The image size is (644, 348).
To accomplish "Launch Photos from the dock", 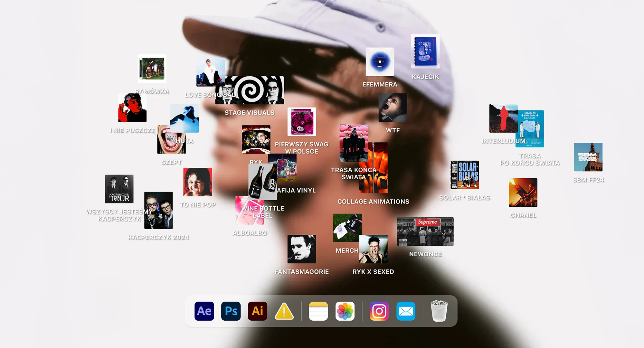I will [345, 311].
